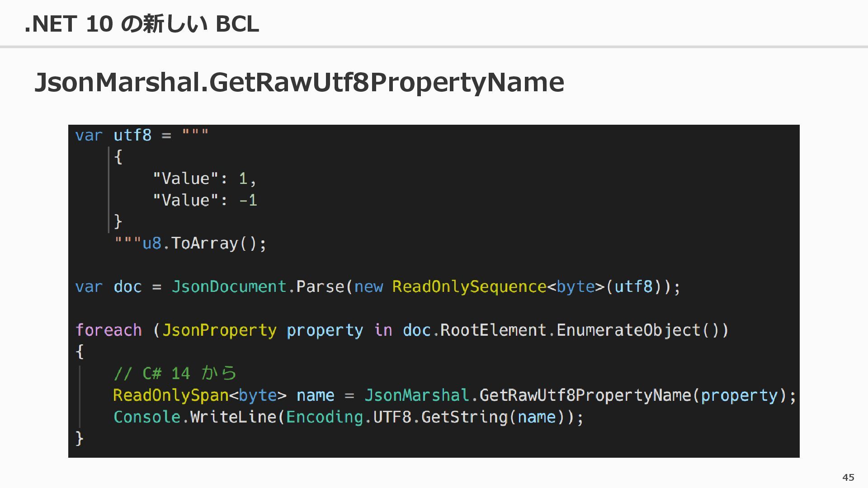Click "RootElement" in the foreach line
The height and width of the screenshot is (488, 868).
494,330
